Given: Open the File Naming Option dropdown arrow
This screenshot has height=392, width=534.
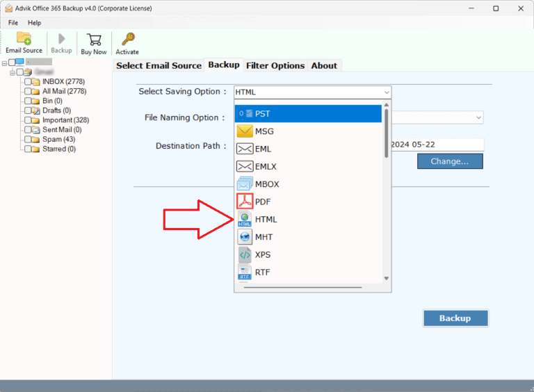Looking at the screenshot, I should [478, 117].
